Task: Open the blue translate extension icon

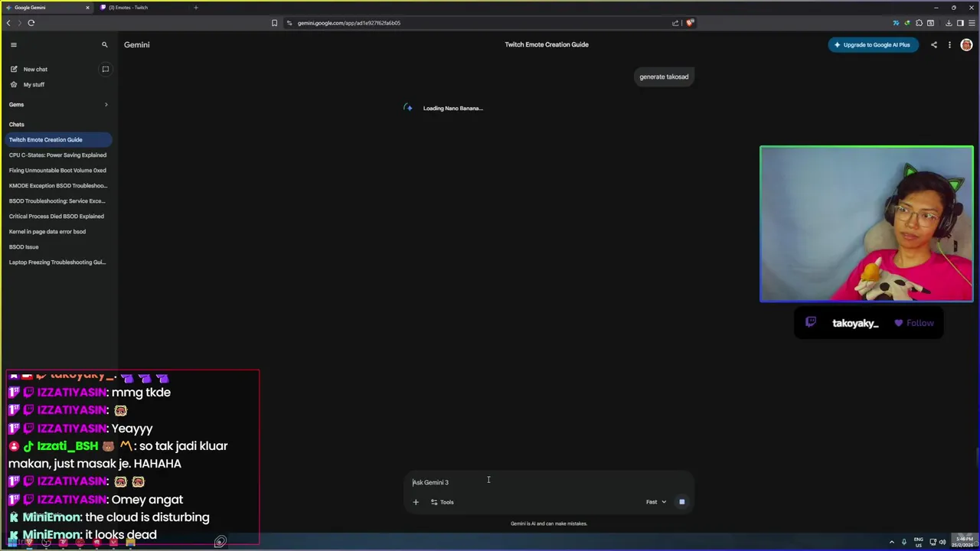Action: click(896, 23)
